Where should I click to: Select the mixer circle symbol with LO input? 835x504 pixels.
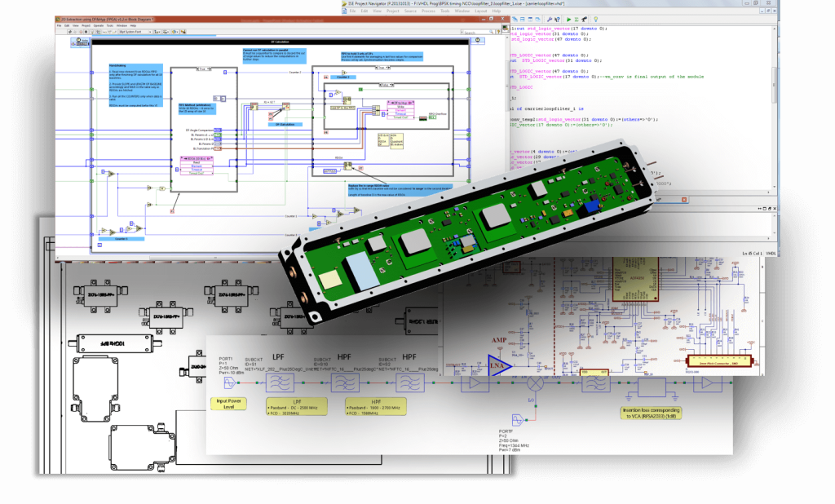(x=536, y=383)
